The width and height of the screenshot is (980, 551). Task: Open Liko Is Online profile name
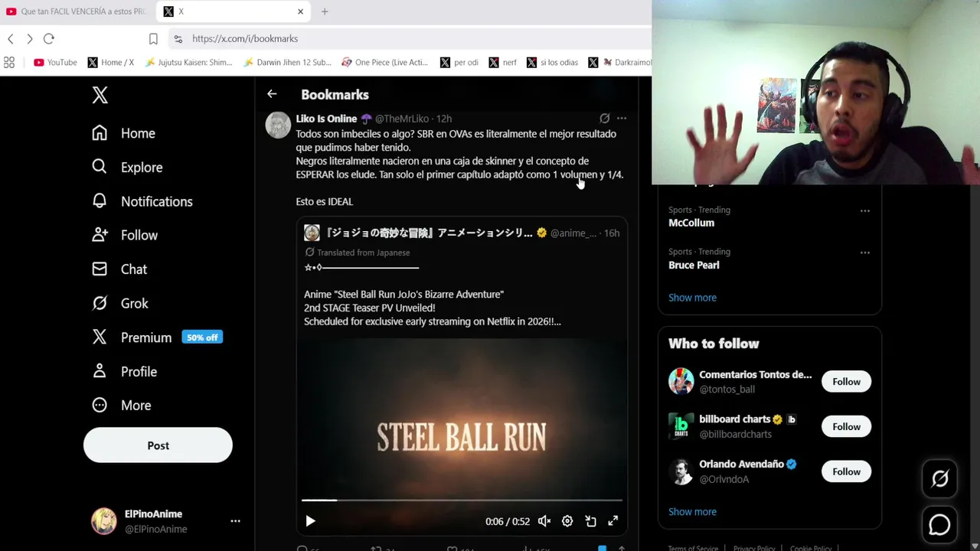click(x=326, y=119)
